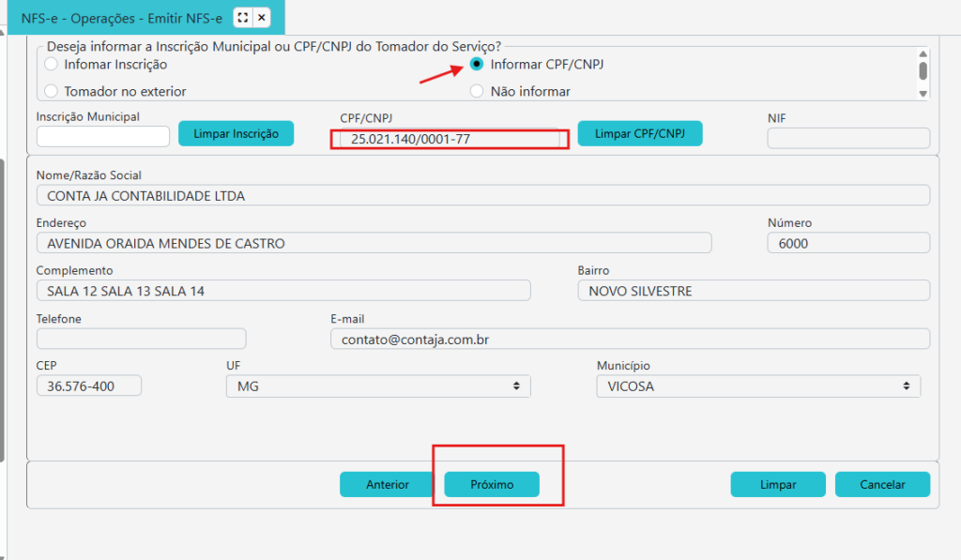Viewport: 961px width, 560px height.
Task: Focus the CPF/CNPJ field
Action: click(x=449, y=139)
